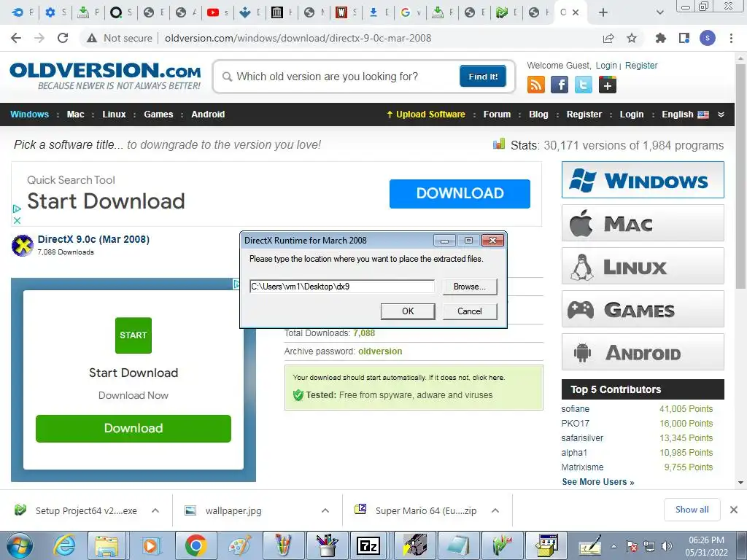747x560 pixels.
Task: Click Upload Software link
Action: [x=426, y=114]
